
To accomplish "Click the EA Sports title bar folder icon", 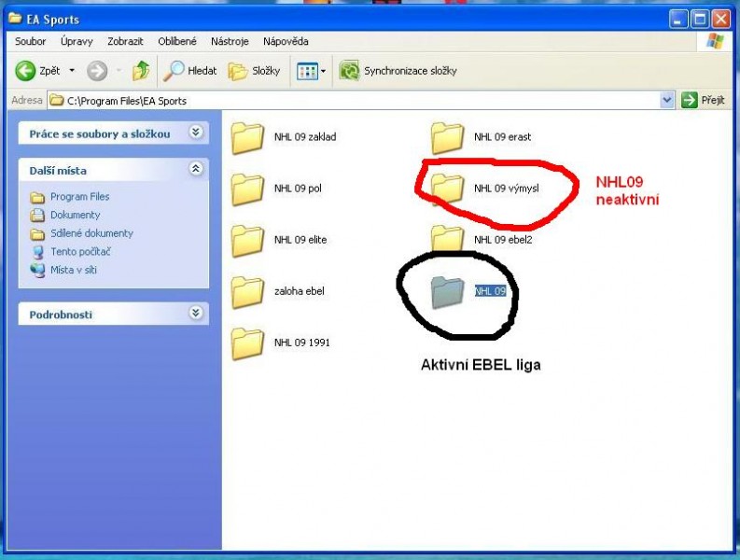I will 15,19.
